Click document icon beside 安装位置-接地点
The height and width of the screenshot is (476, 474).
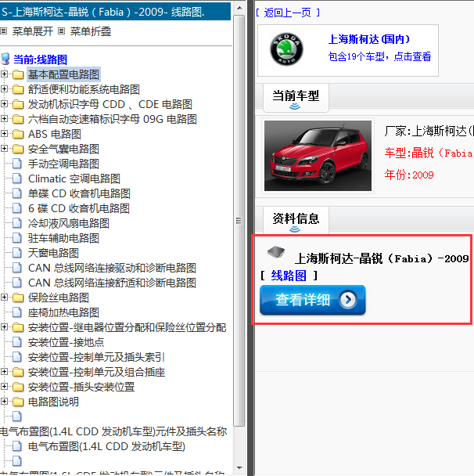tap(17, 342)
